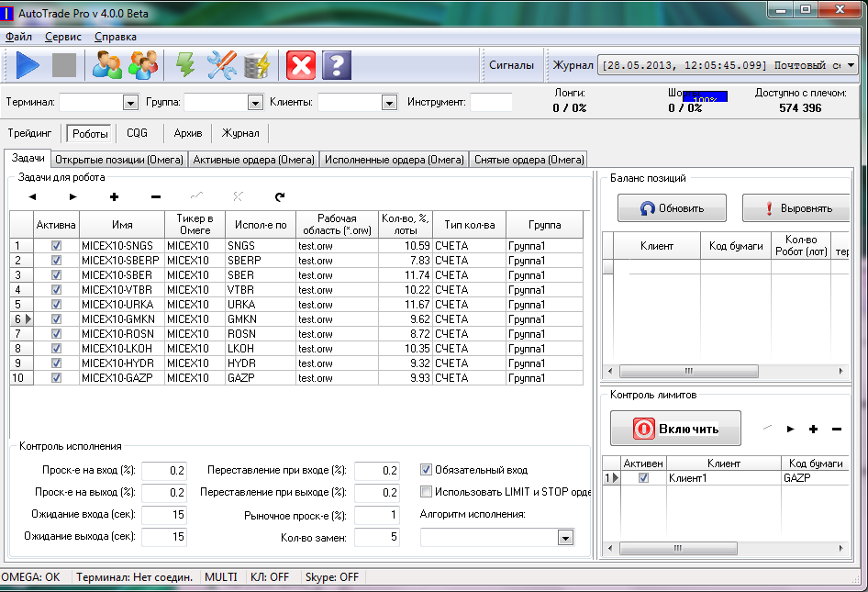Remove robot task with minus icon
The width and height of the screenshot is (868, 592).
click(x=156, y=196)
